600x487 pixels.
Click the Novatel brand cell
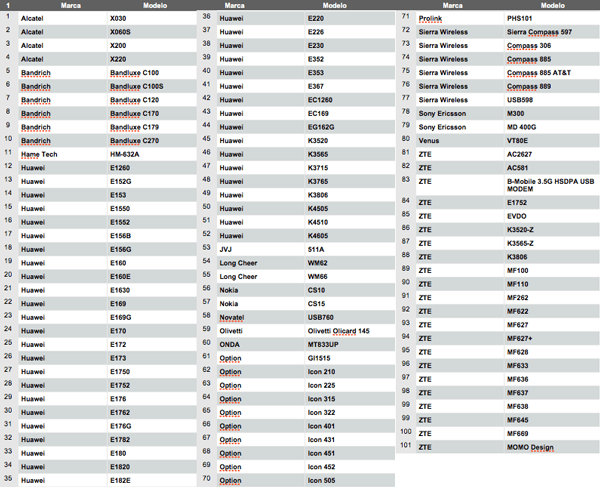261,317
